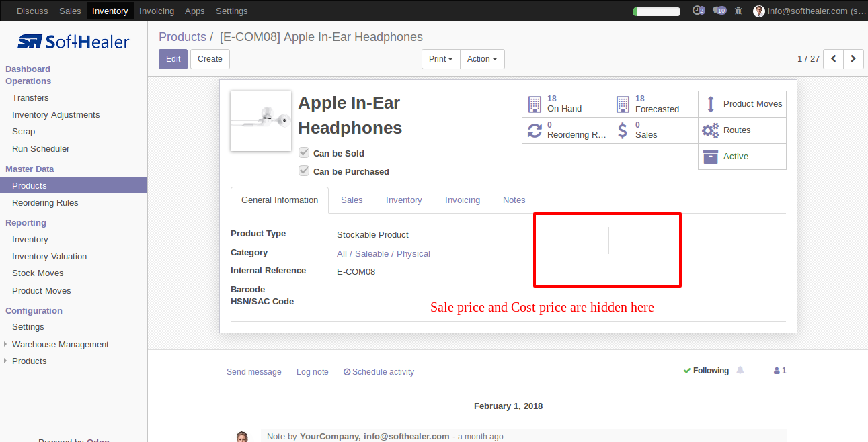Click the user avatar in top bar
Image resolution: width=868 pixels, height=442 pixels.
(759, 11)
